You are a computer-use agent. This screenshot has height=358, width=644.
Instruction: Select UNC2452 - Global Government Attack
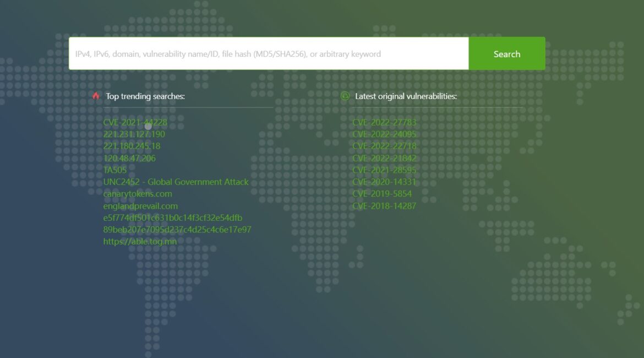click(x=176, y=182)
